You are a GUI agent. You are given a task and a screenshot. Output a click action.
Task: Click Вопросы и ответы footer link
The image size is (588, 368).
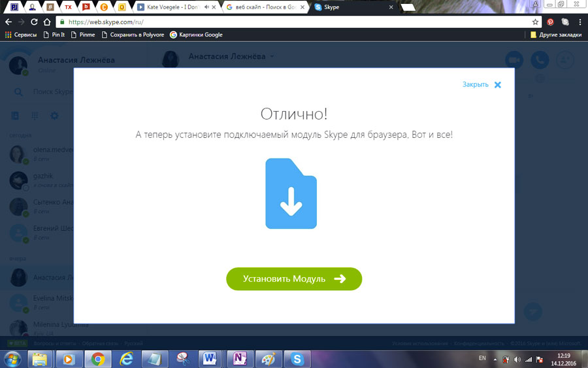pyautogui.click(x=55, y=343)
